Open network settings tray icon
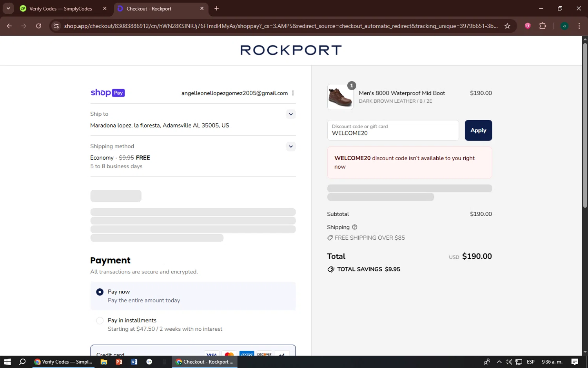 519,362
